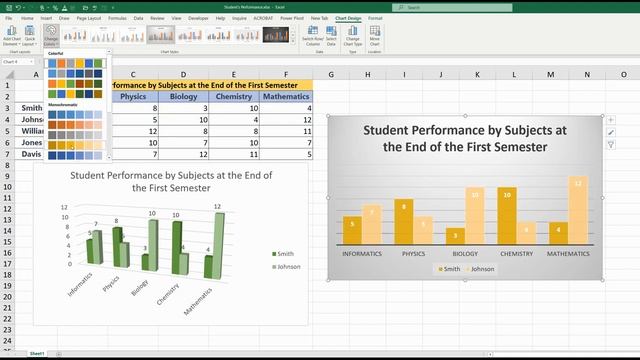
Task: Pick the Colorful palette starting with orange
Action: (x=75, y=84)
